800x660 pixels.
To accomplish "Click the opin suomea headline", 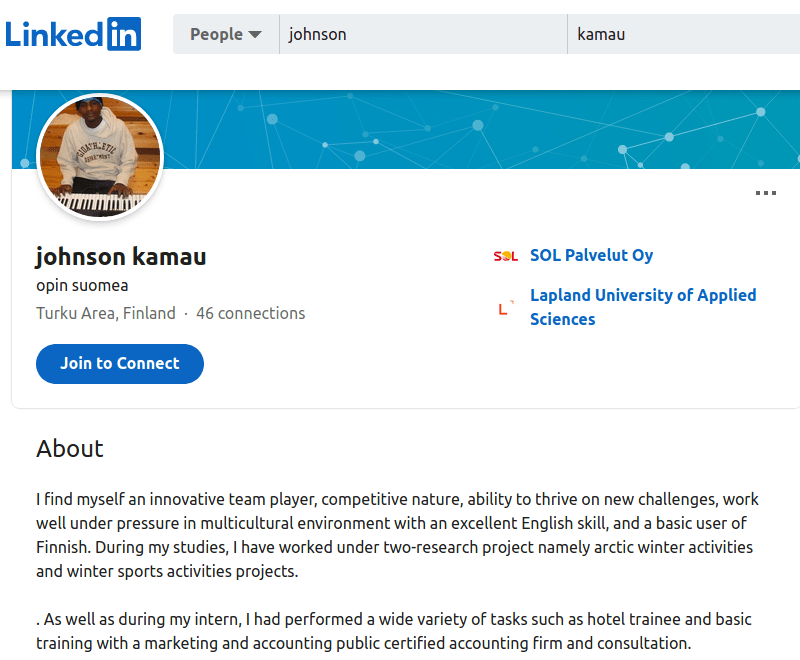I will point(82,285).
